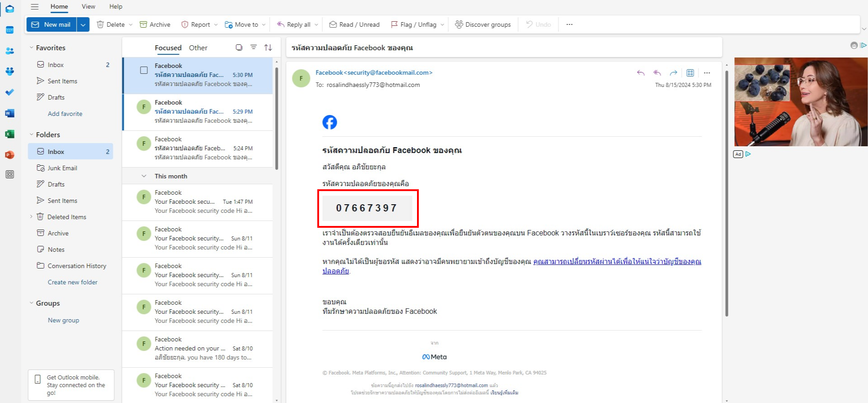This screenshot has height=403, width=868.
Task: Open the Move to dropdown arrow
Action: click(x=264, y=24)
